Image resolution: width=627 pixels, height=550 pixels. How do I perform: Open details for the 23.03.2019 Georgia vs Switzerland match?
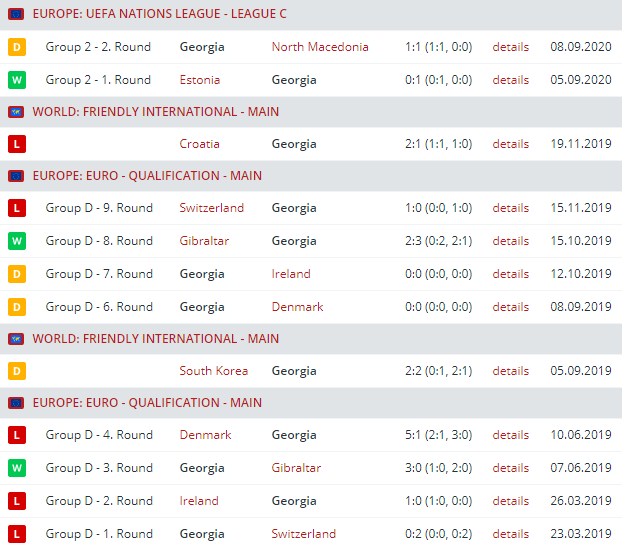pyautogui.click(x=510, y=534)
